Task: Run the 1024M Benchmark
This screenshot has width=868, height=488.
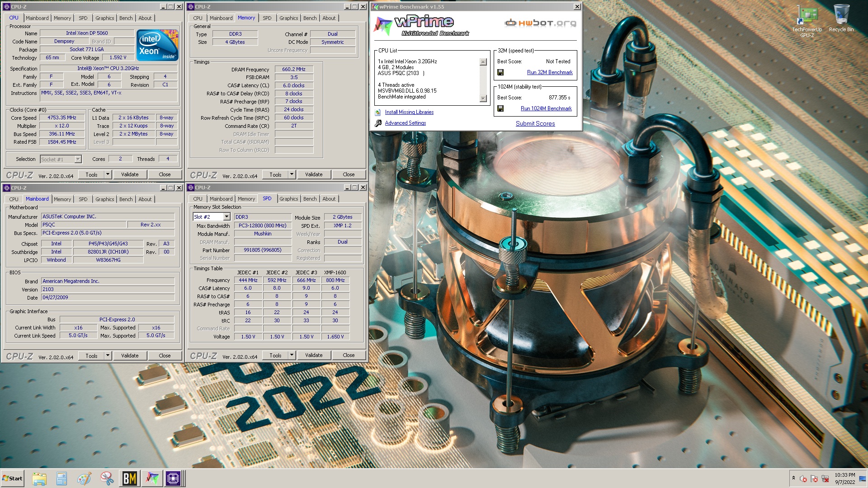Action: click(x=546, y=108)
